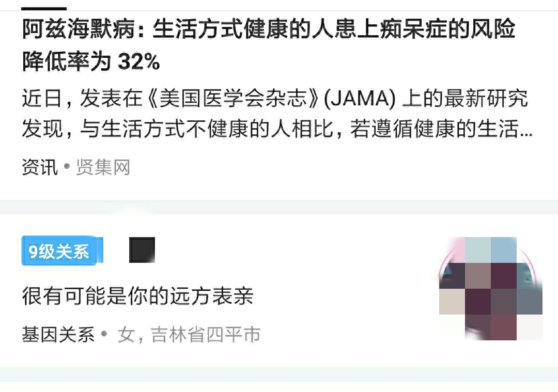
Task: Tap the blacked-out name square
Action: [142, 250]
